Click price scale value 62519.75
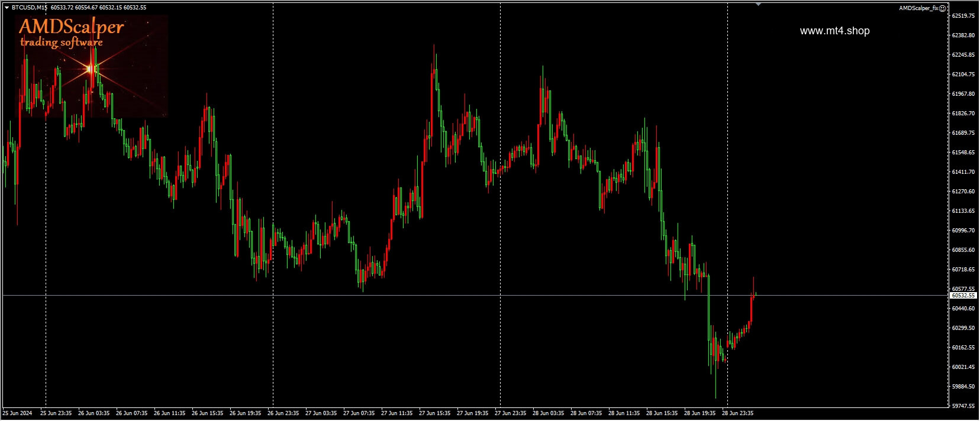980x421 pixels. [x=963, y=16]
